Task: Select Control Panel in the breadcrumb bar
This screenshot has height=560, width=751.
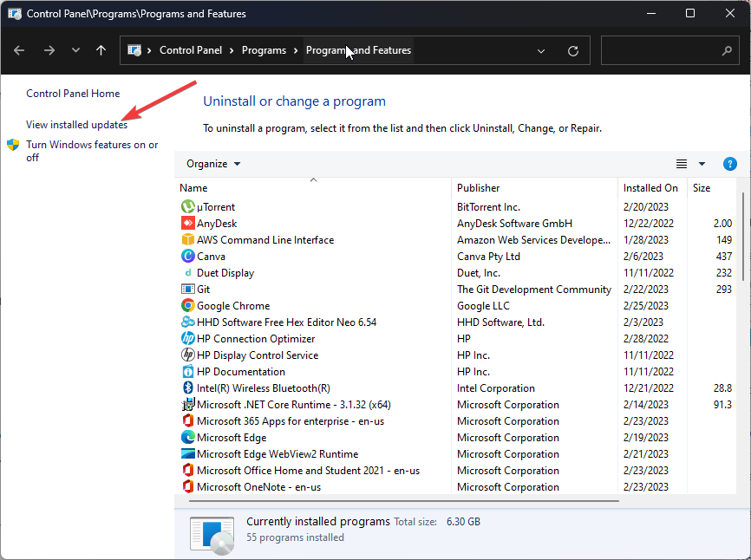Action: point(191,50)
